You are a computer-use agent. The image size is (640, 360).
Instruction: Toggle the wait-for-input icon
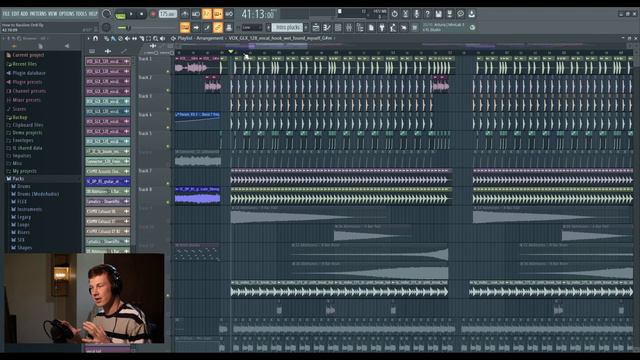click(196, 14)
